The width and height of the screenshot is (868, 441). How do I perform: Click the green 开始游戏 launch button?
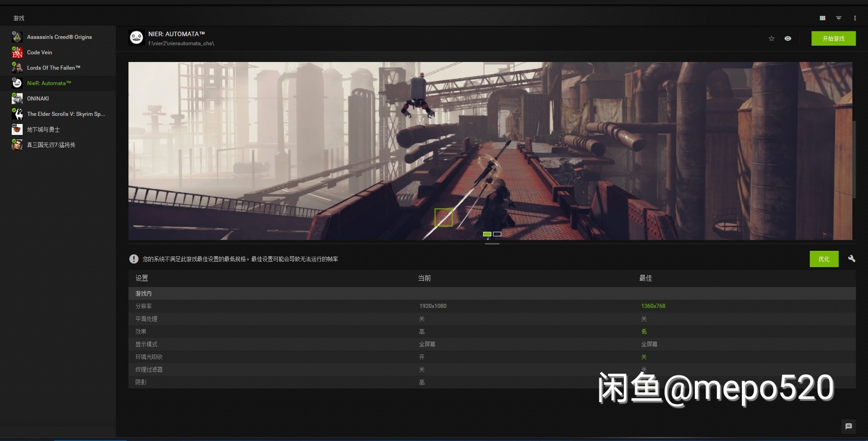click(834, 38)
